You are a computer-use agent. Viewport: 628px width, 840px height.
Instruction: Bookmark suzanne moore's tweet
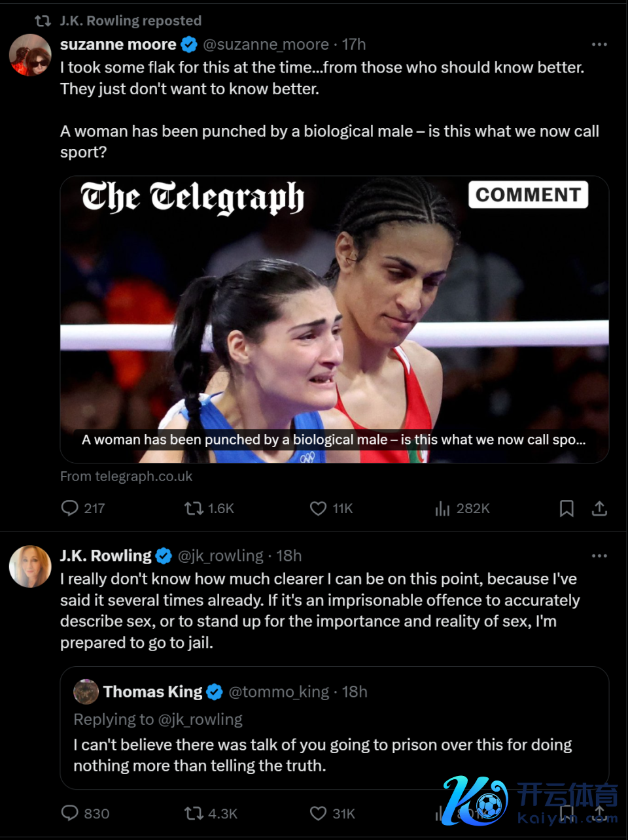pos(567,508)
